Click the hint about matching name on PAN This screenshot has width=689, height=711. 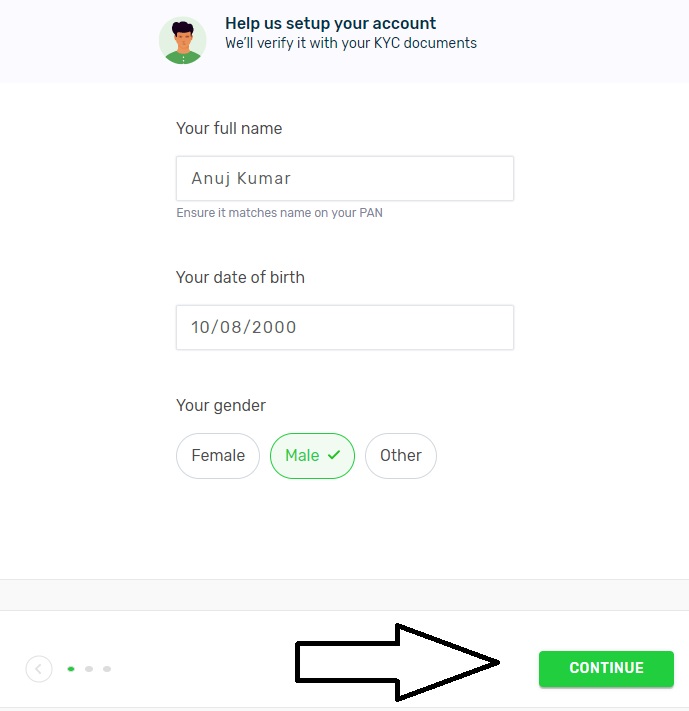click(x=279, y=213)
